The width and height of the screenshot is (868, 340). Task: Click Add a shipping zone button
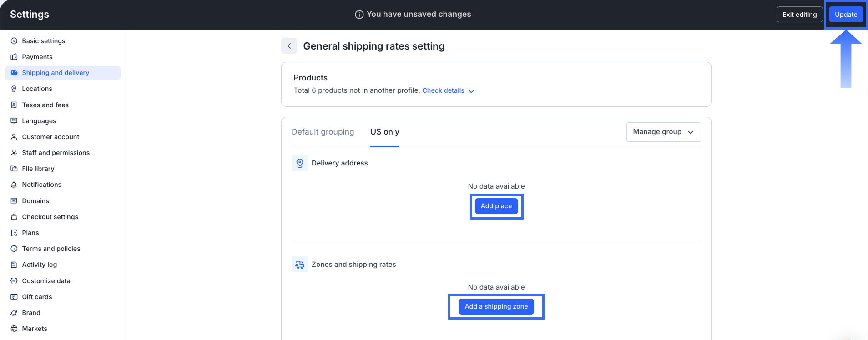coord(496,306)
